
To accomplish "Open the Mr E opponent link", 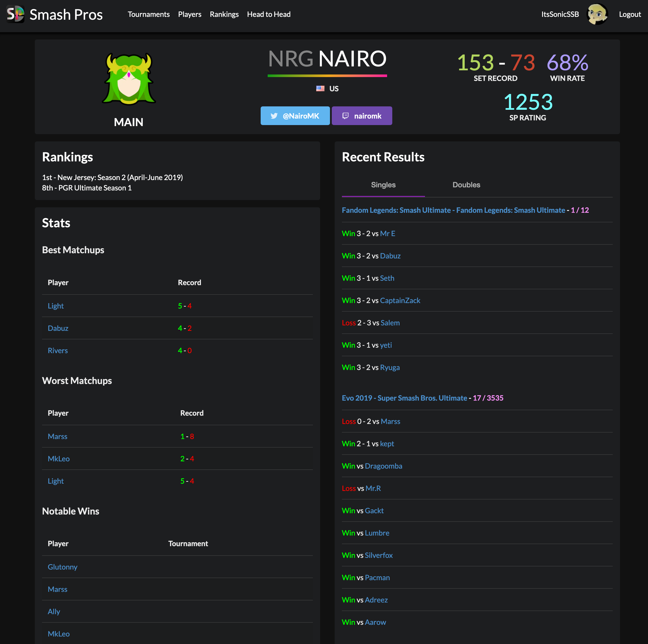I will coord(388,233).
